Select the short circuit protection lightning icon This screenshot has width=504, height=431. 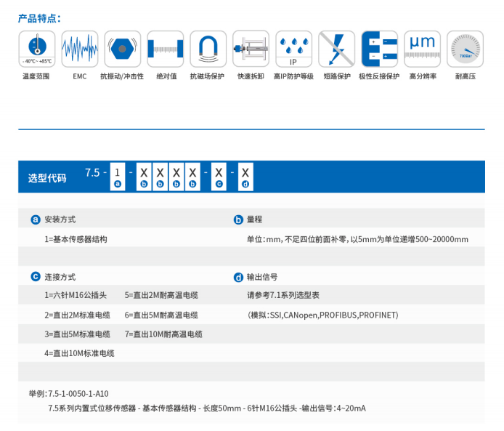[x=336, y=49]
